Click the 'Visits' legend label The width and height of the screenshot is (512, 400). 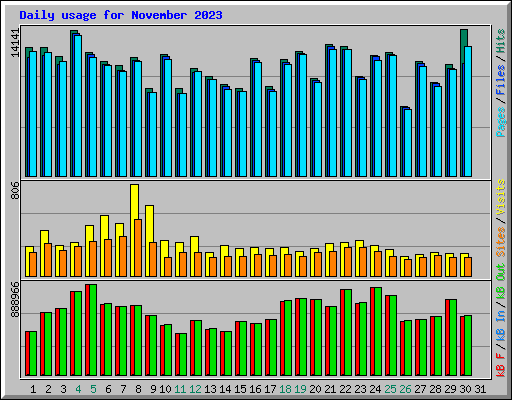pyautogui.click(x=501, y=197)
